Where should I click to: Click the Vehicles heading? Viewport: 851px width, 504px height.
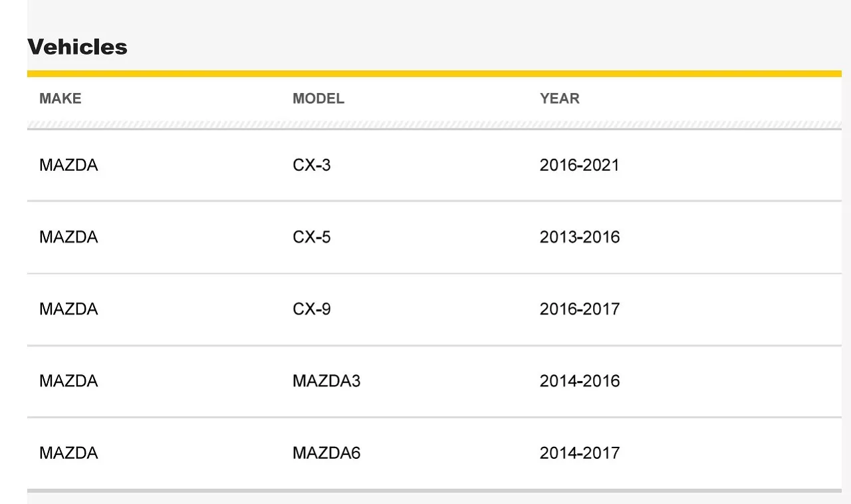pyautogui.click(x=77, y=47)
